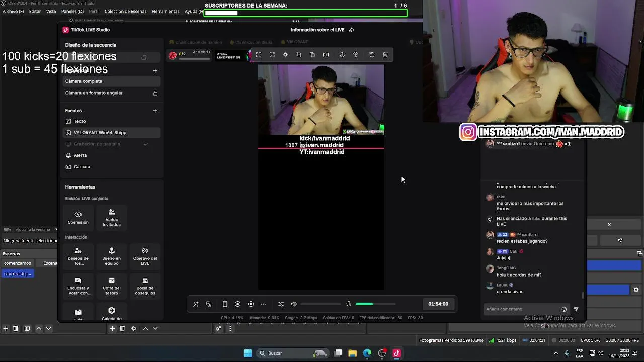The width and height of the screenshot is (644, 362).
Task: Move the source layer down
Action: pos(356,55)
